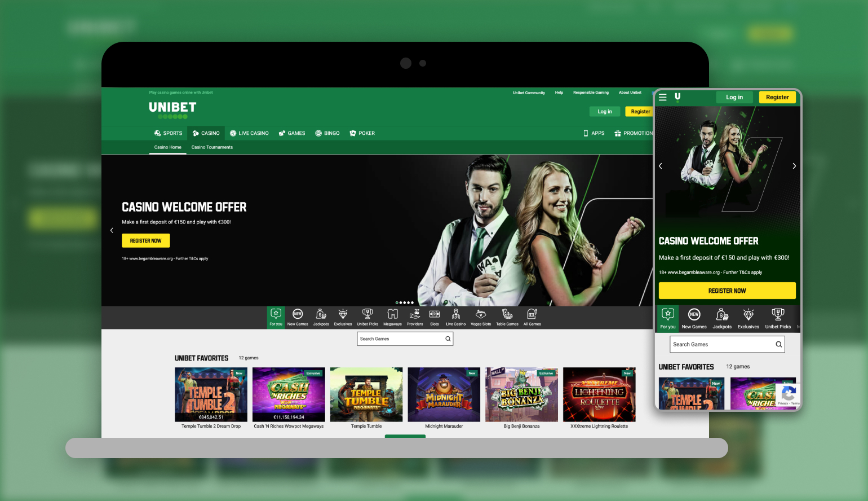Image resolution: width=868 pixels, height=501 pixels.
Task: Select the Casino Home tab
Action: click(168, 147)
